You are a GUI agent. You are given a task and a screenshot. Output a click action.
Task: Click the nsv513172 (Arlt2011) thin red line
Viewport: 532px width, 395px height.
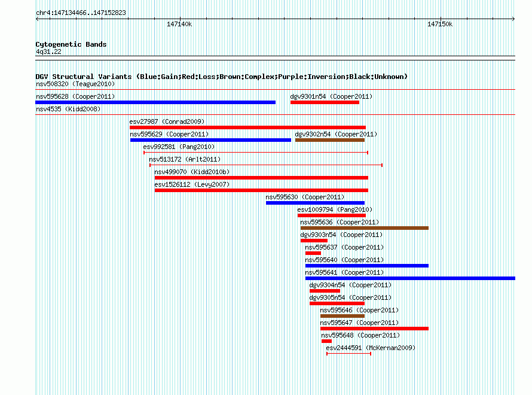266,165
